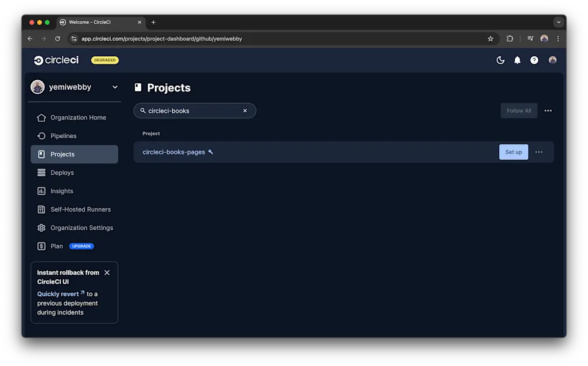Click the Set up button for circleci-books-pages
The height and width of the screenshot is (366, 588).
(x=513, y=152)
